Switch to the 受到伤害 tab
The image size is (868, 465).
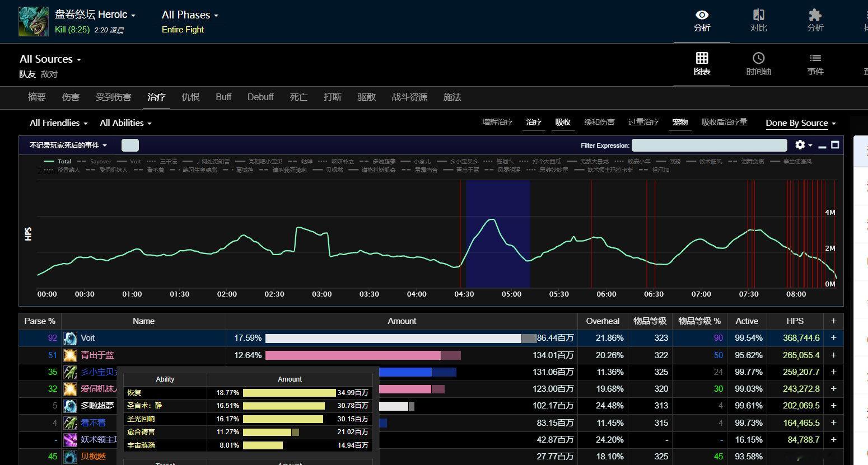(x=113, y=97)
